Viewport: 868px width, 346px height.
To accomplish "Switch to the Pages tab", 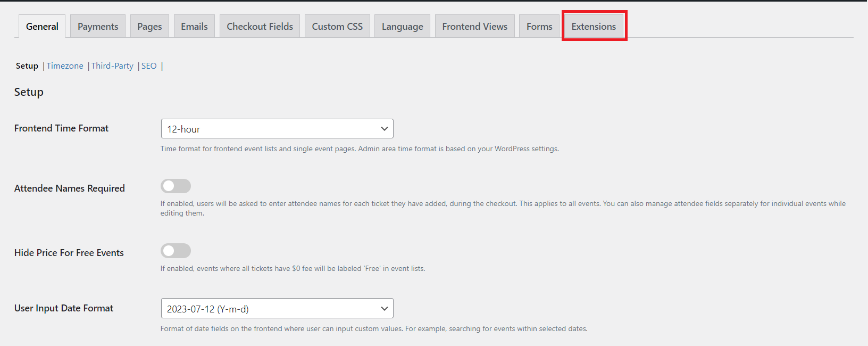I will [x=149, y=27].
